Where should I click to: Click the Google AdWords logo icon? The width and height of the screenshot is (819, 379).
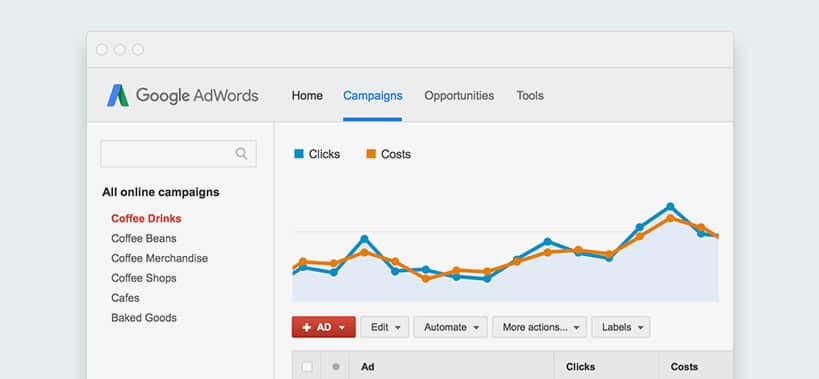pos(118,96)
